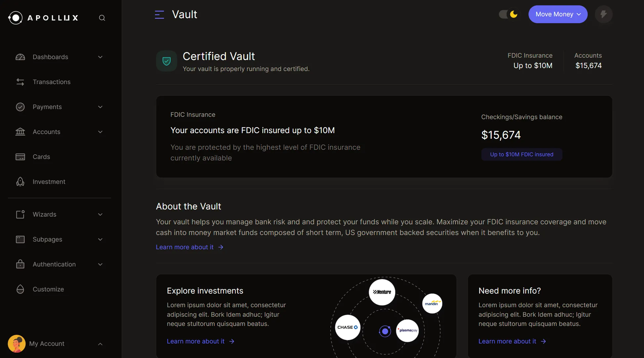Click the Dashboards gauge icon
The image size is (644, 358).
(20, 57)
